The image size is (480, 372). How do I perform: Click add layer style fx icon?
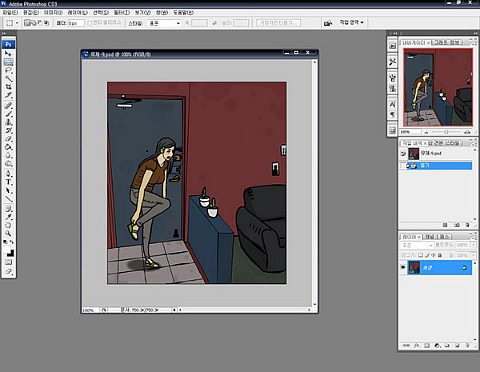(x=417, y=346)
